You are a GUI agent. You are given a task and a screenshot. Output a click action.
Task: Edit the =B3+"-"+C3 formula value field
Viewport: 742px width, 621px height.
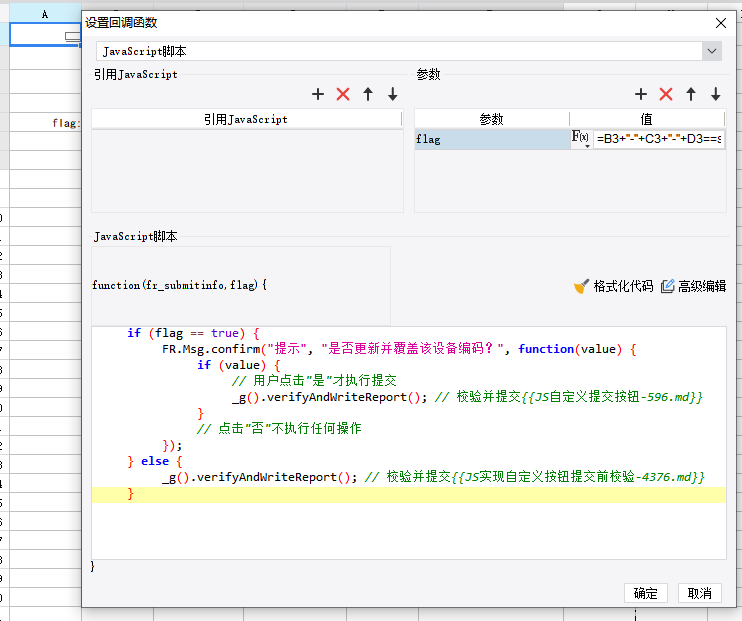click(659, 139)
